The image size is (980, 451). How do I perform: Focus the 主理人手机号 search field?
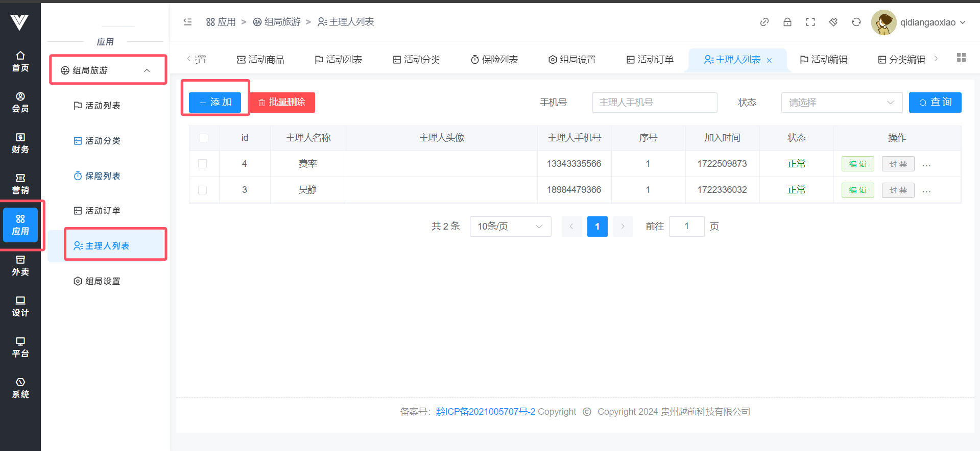(654, 103)
